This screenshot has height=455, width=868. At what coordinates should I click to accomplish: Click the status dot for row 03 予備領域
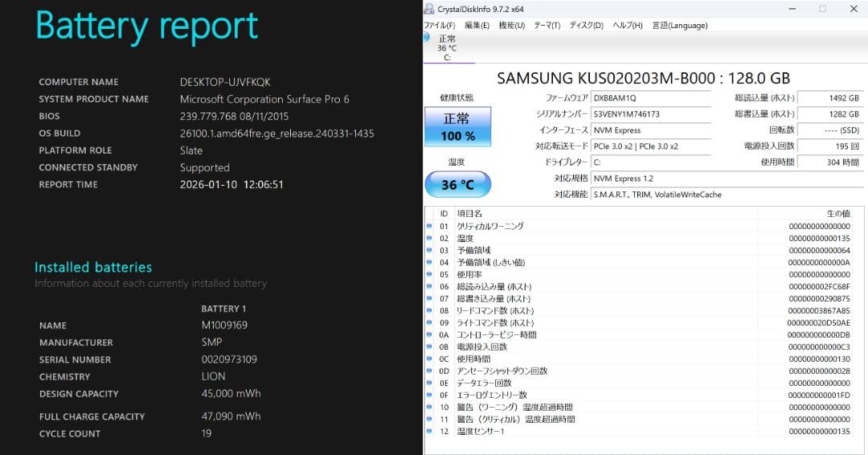point(429,250)
